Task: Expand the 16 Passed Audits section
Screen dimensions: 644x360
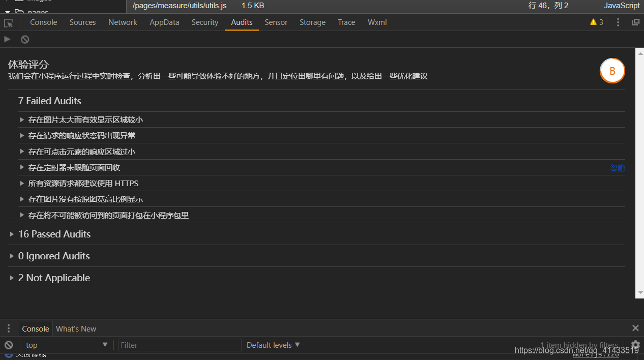Action: click(x=316, y=234)
